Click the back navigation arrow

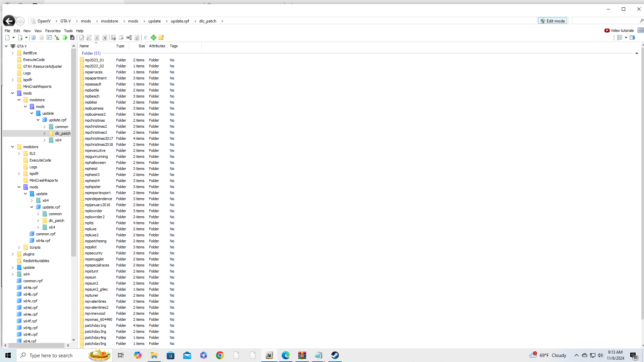pos(9,21)
